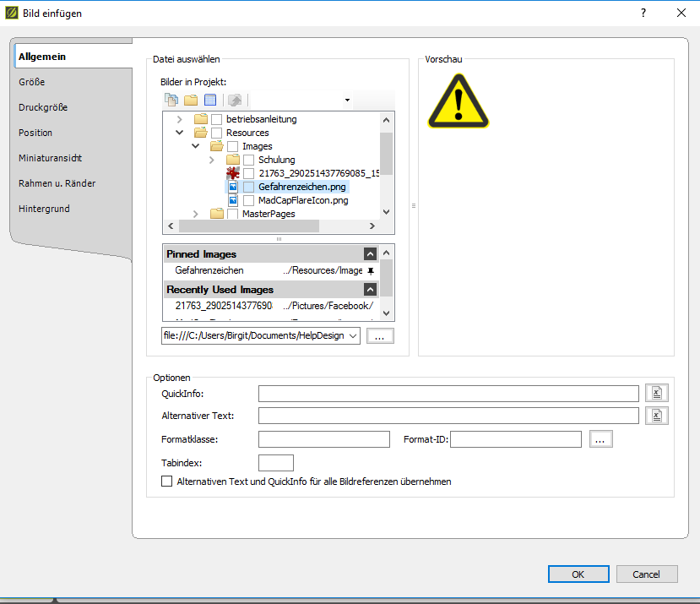Screen dimensions: 700x604
Task: Switch to the Größe tab
Action: pos(32,82)
